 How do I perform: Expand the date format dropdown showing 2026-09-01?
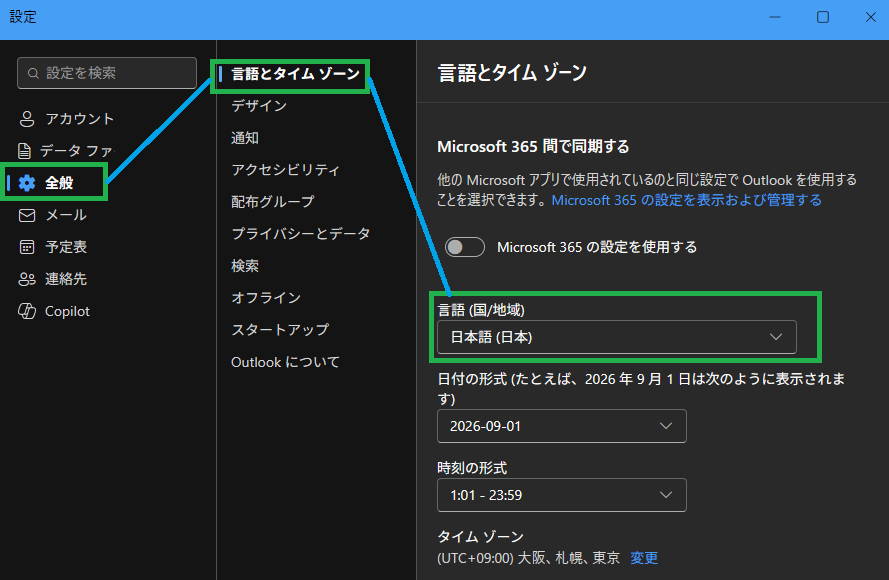point(562,426)
